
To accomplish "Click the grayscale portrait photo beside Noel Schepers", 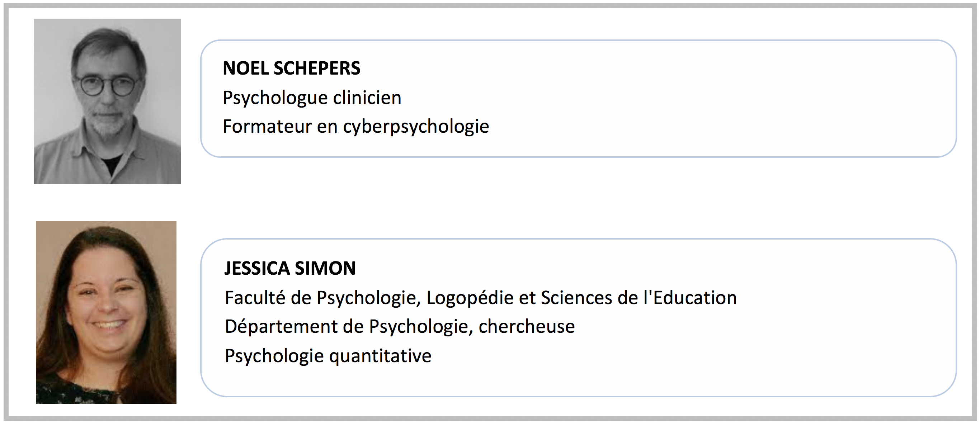I will pos(107,101).
